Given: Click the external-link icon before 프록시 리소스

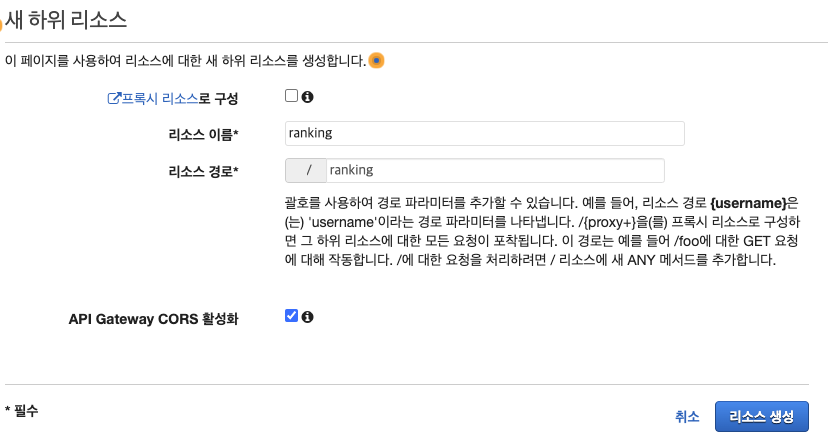Looking at the screenshot, I should pyautogui.click(x=114, y=98).
